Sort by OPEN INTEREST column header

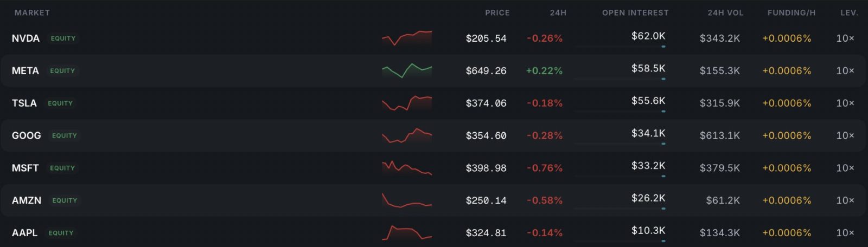point(635,12)
